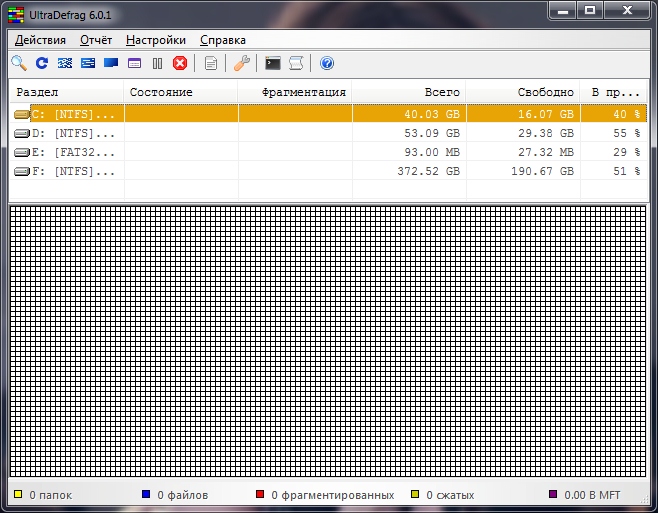Viewport: 658px width, 513px height.
Task: Click the blue files legend swatch
Action: 146,494
